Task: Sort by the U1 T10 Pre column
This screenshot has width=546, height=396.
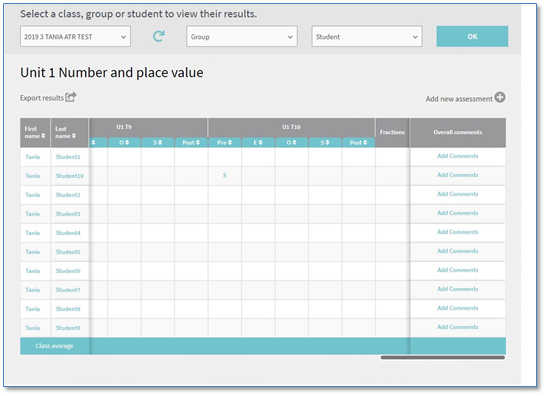Action: point(225,142)
